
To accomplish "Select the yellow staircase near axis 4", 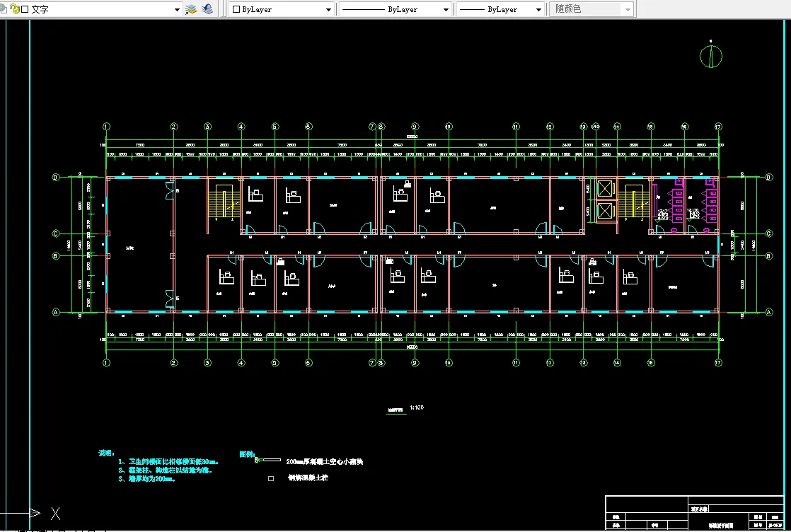I will click(224, 202).
